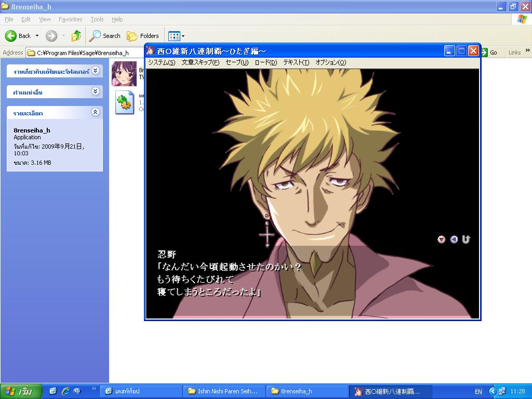Open Explorer View menu

(x=45, y=19)
